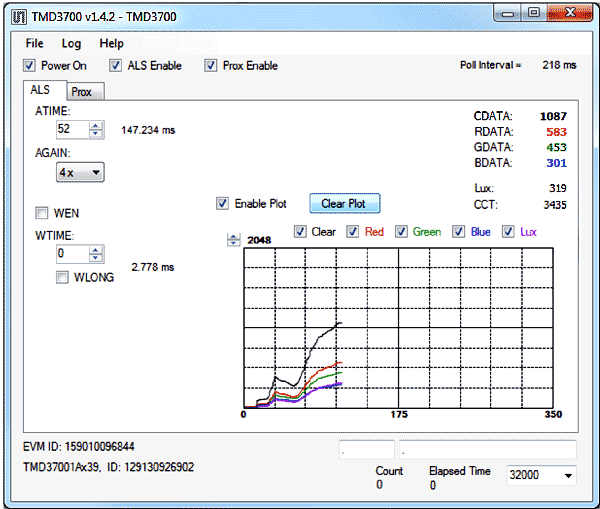600x509 pixels.
Task: Toggle the Green channel plot checkbox
Action: [401, 232]
